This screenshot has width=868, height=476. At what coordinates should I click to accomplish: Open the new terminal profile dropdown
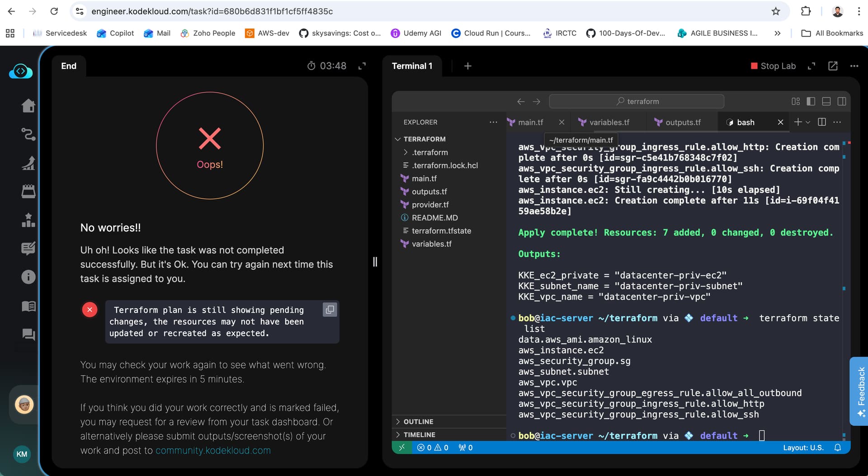click(808, 122)
